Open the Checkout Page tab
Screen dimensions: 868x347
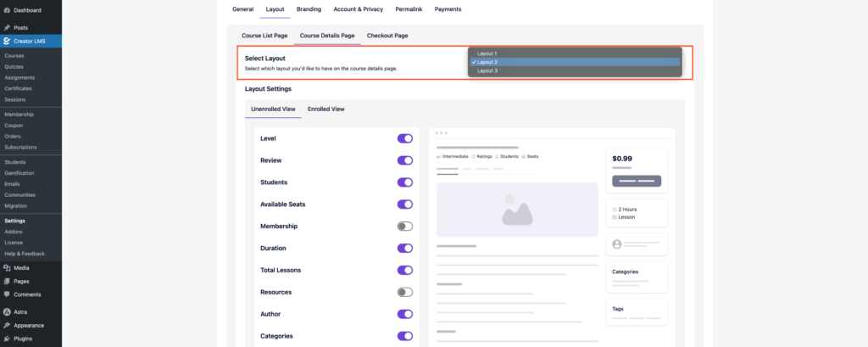(x=387, y=36)
